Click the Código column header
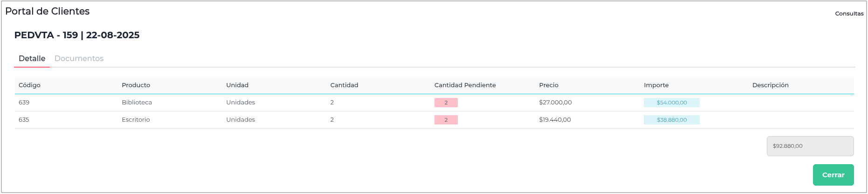Screen dimensions: 868x194 pyautogui.click(x=29, y=85)
